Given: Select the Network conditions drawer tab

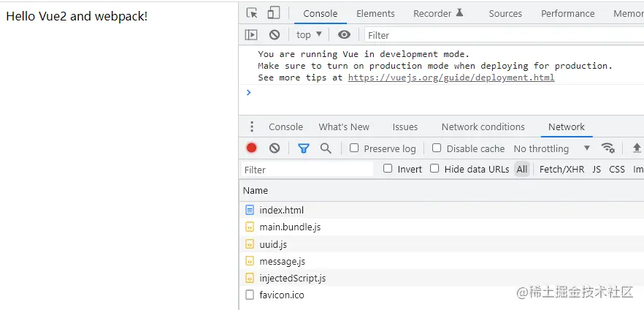Looking at the screenshot, I should 483,127.
